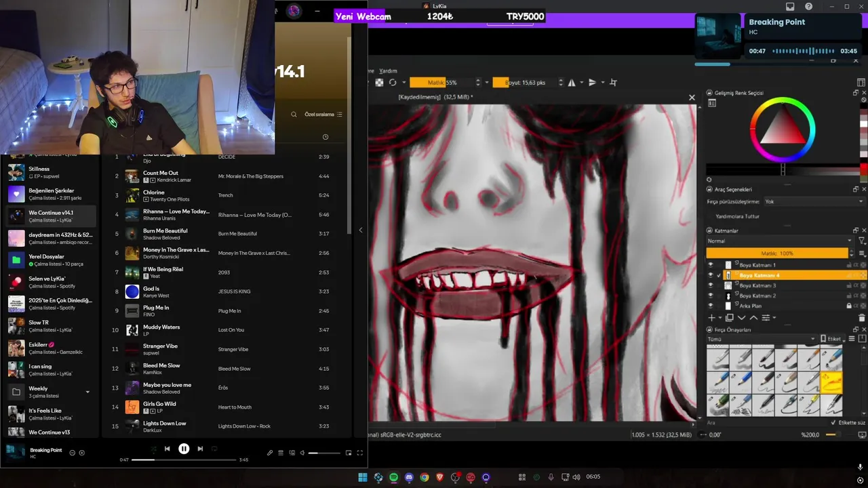The height and width of the screenshot is (488, 868).
Task: Move layer down with the down arrow
Action: click(x=741, y=317)
